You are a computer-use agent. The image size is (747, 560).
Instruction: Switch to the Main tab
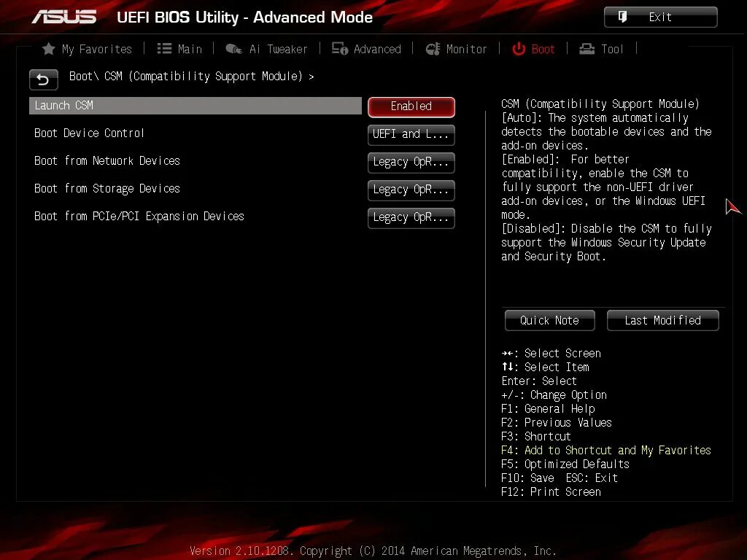[x=179, y=49]
